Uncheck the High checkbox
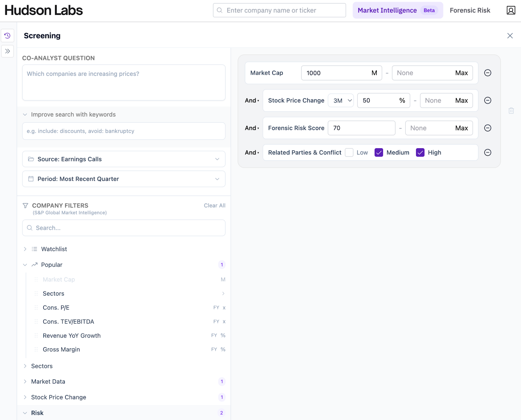The image size is (521, 420). tap(420, 152)
